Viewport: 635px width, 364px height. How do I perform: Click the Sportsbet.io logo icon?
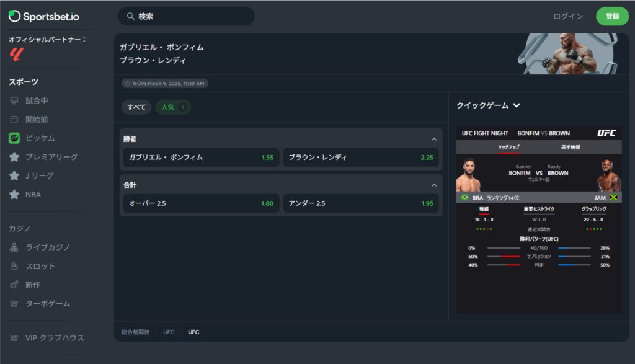click(x=14, y=16)
